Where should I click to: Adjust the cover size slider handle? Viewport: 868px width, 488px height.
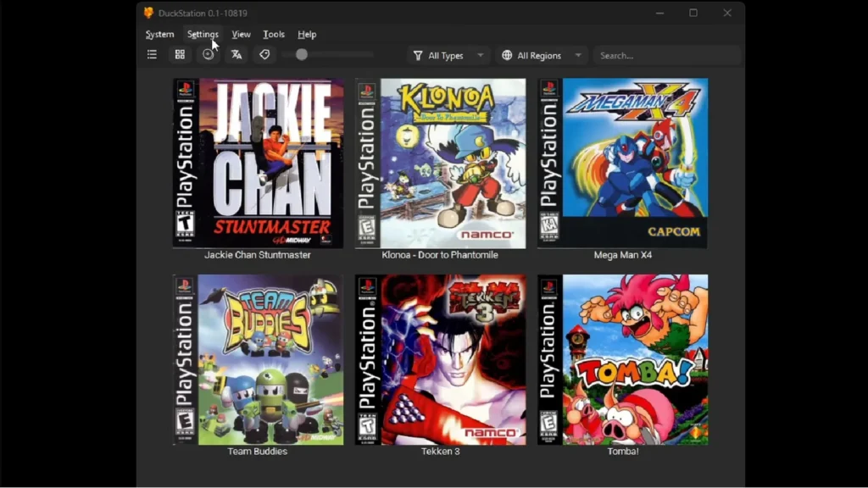click(x=301, y=55)
